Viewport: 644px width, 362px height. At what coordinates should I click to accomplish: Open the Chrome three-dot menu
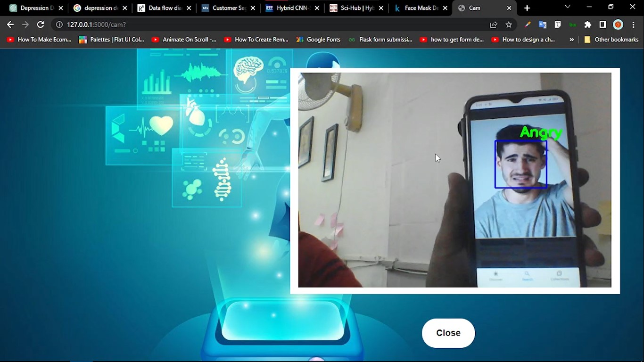click(x=633, y=25)
